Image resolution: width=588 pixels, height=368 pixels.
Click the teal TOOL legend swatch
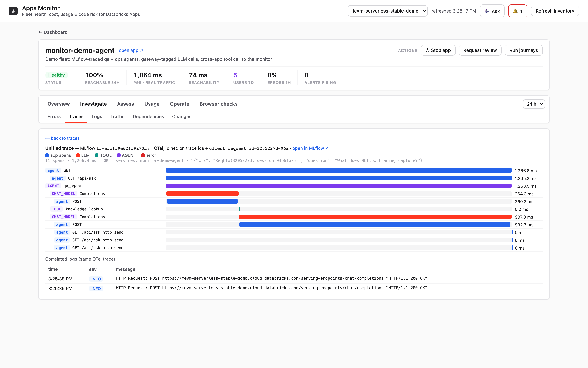pyautogui.click(x=97, y=155)
